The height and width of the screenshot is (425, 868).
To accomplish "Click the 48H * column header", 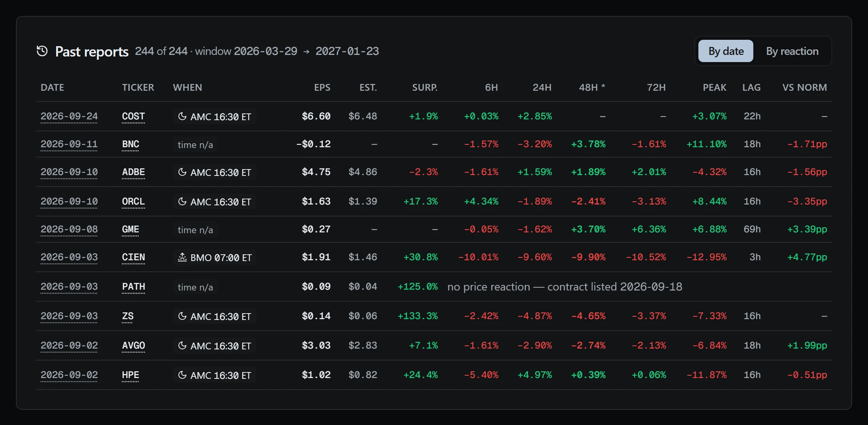I will click(x=592, y=88).
